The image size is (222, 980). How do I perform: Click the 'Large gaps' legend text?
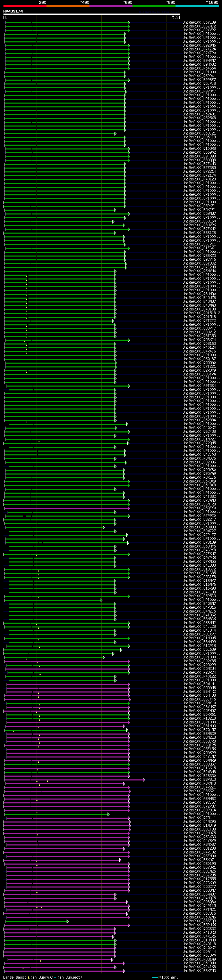(x=15, y=977)
